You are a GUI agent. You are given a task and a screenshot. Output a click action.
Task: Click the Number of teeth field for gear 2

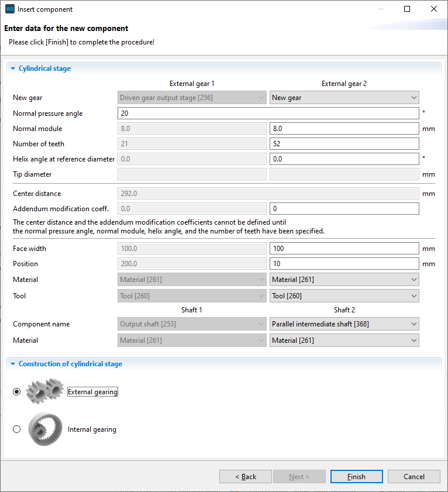pyautogui.click(x=344, y=144)
